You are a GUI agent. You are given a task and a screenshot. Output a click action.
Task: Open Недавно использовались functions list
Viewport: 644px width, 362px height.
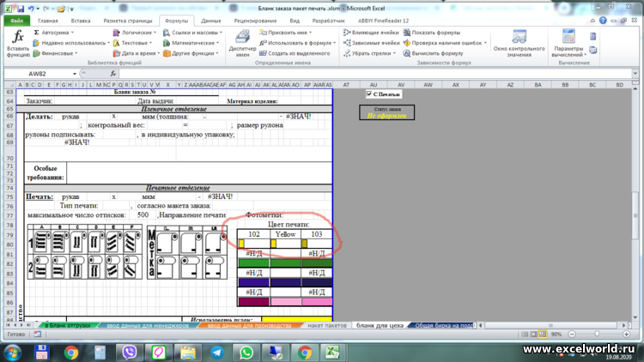[71, 43]
